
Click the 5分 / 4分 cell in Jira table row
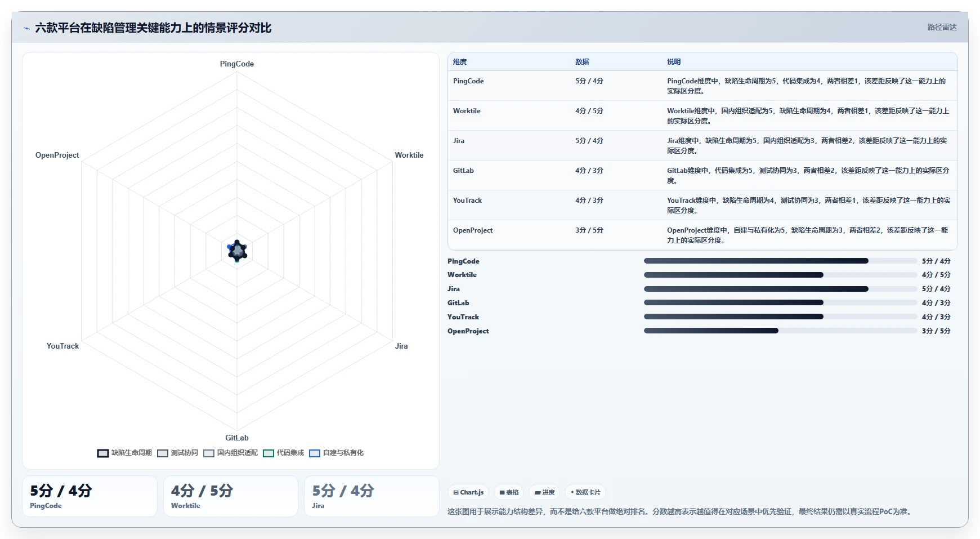click(589, 141)
